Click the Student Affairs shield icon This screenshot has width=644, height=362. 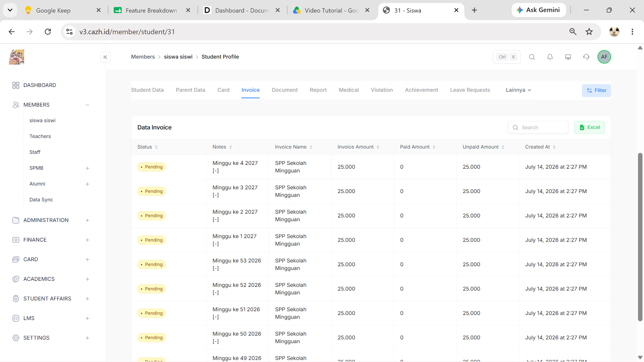point(16,299)
